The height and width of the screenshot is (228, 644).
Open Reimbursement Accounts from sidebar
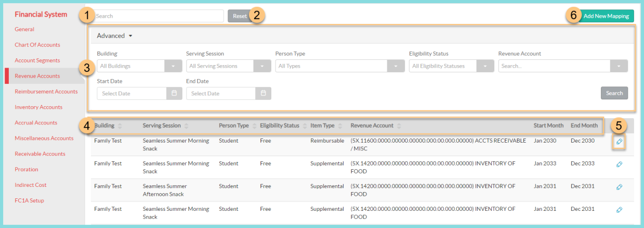[x=46, y=92]
